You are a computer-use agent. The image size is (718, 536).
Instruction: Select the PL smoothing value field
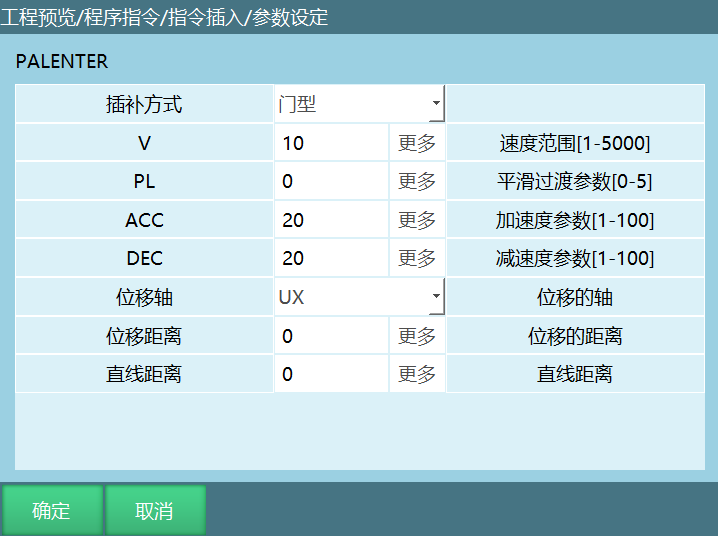(331, 181)
